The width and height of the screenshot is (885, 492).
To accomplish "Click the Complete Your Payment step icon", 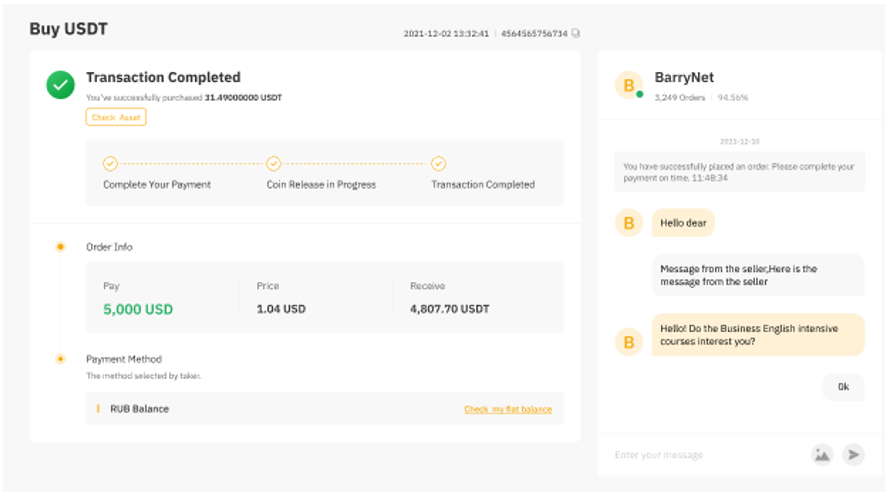I will pos(110,163).
